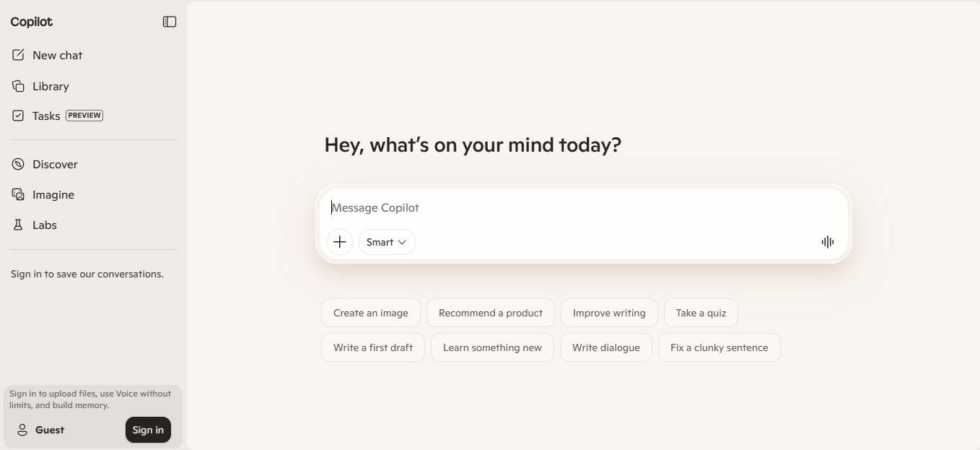Select the Take a quiz chip
The width and height of the screenshot is (980, 450).
pos(701,313)
